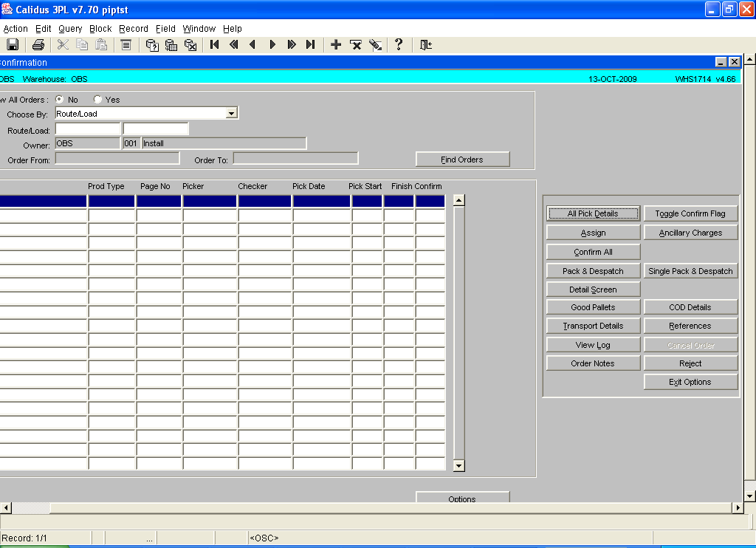The width and height of the screenshot is (756, 548).
Task: Click the Clear Record eraser icon
Action: pos(375,45)
